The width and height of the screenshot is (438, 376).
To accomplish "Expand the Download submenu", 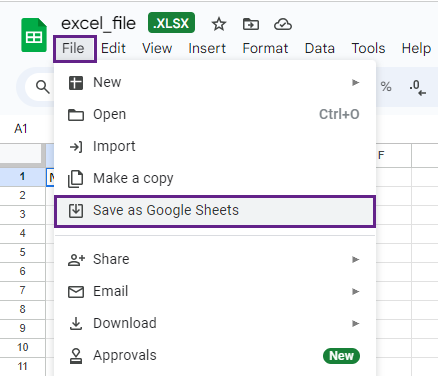I will pos(215,323).
